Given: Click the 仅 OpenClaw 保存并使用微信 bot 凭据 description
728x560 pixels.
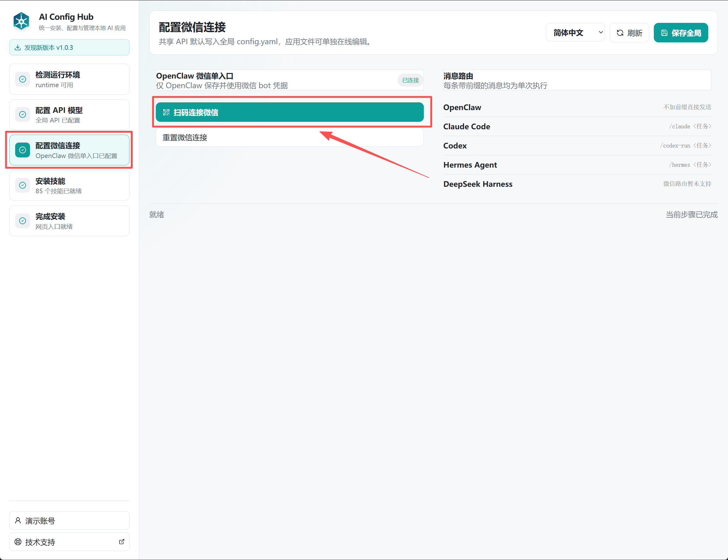Looking at the screenshot, I should point(222,86).
